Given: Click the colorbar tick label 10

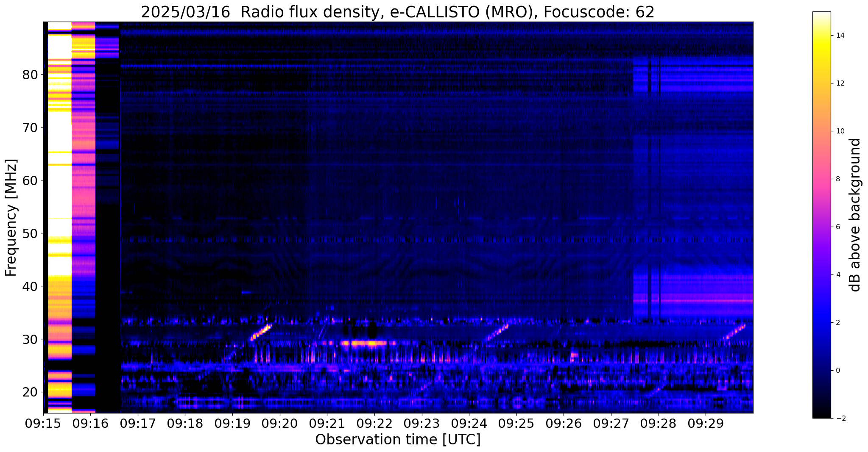Looking at the screenshot, I should (x=840, y=131).
